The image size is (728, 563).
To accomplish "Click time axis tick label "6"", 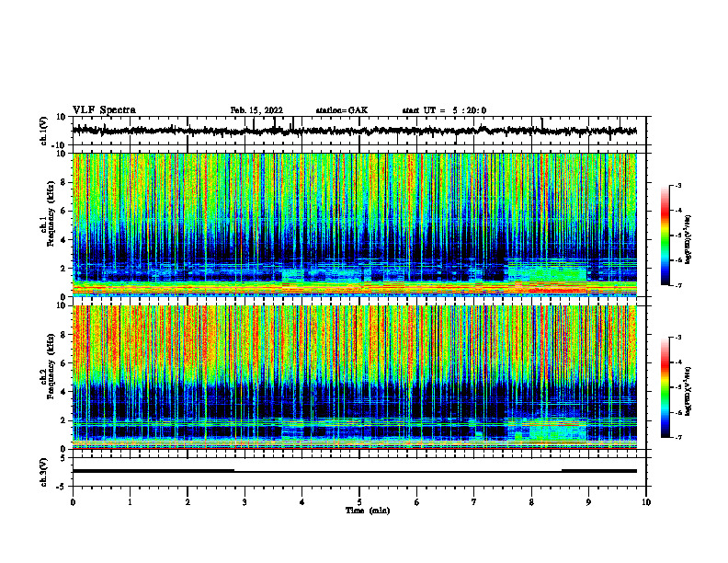I will tap(417, 502).
